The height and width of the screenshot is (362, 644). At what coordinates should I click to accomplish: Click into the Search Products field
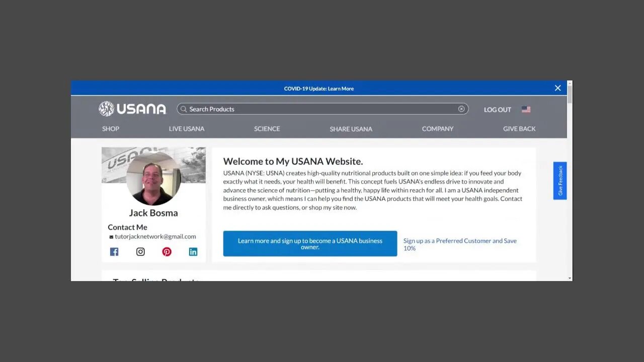[x=323, y=109]
